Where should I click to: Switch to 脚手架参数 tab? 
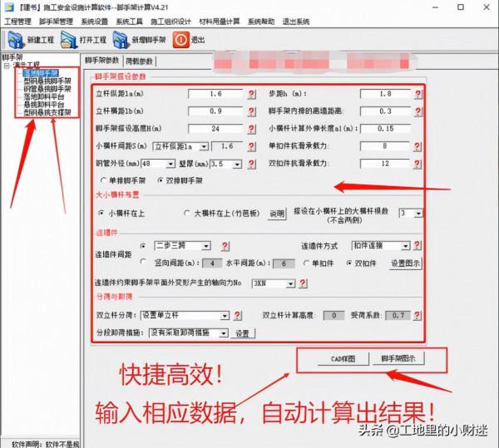tap(101, 61)
